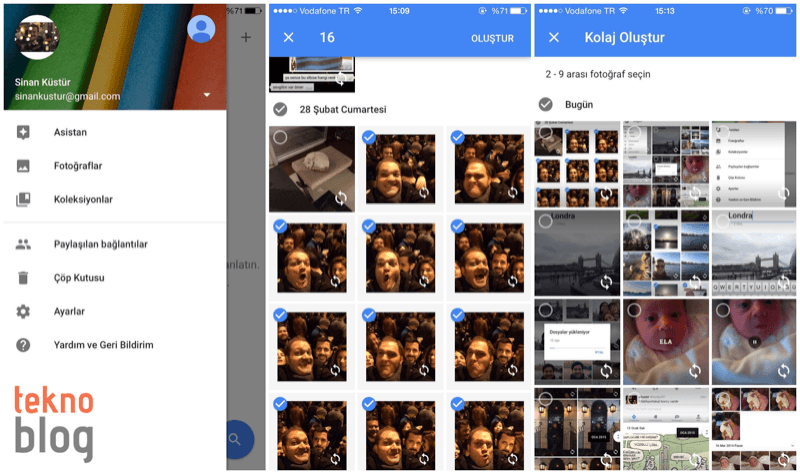Image resolution: width=800 pixels, height=474 pixels.
Task: Select the unchecked cat photo circle
Action: tap(280, 137)
